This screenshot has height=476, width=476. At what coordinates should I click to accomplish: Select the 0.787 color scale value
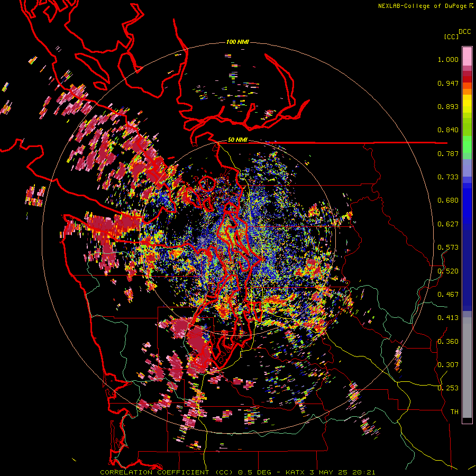[x=448, y=153]
